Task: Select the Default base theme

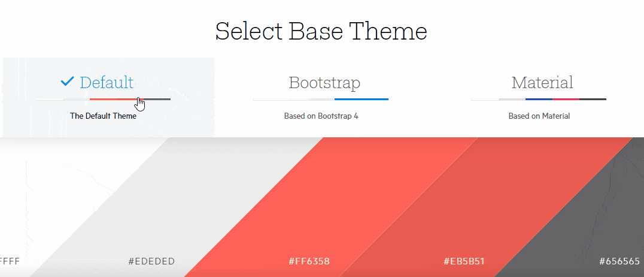Action: pyautogui.click(x=107, y=82)
